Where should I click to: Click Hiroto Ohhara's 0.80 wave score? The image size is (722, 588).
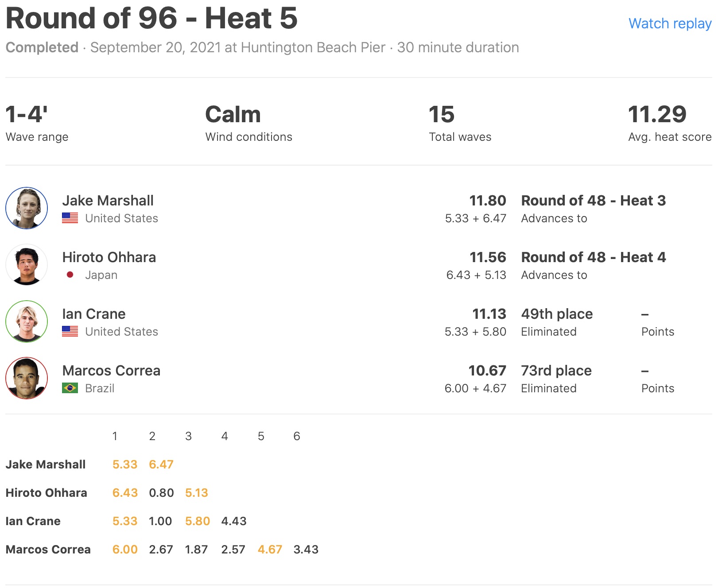[161, 493]
